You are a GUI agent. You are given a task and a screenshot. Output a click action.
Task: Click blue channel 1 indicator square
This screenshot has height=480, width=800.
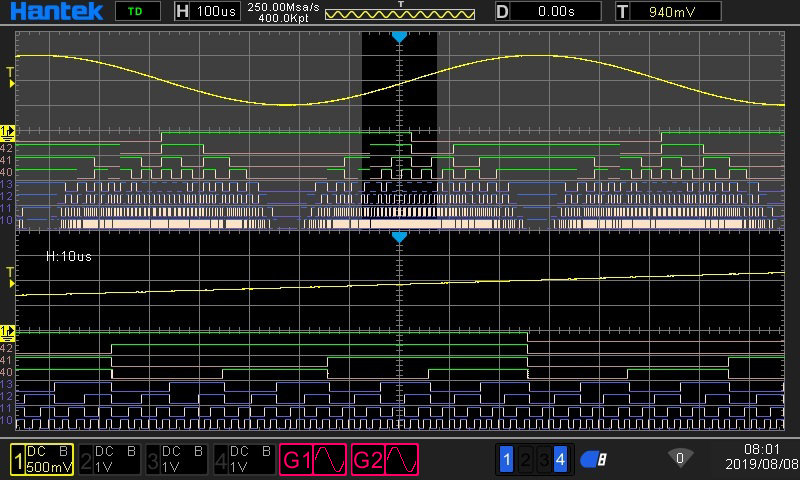coord(506,460)
